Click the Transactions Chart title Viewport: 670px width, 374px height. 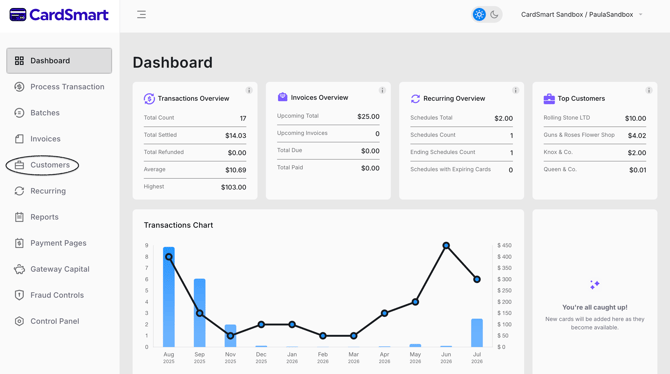[178, 225]
